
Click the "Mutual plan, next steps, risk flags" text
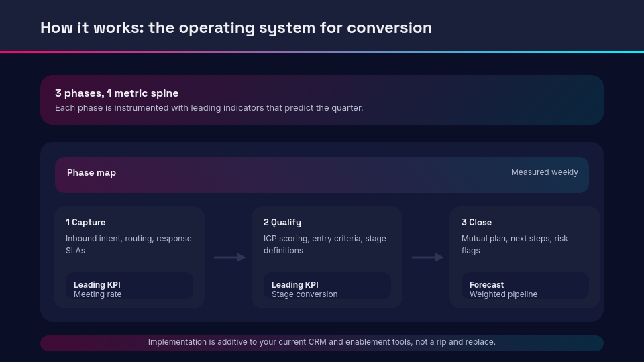click(x=515, y=244)
